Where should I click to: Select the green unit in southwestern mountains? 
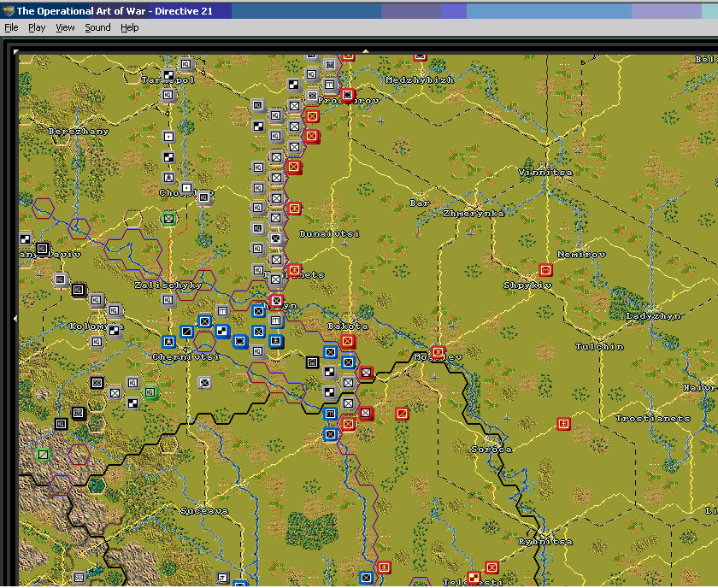click(x=43, y=455)
